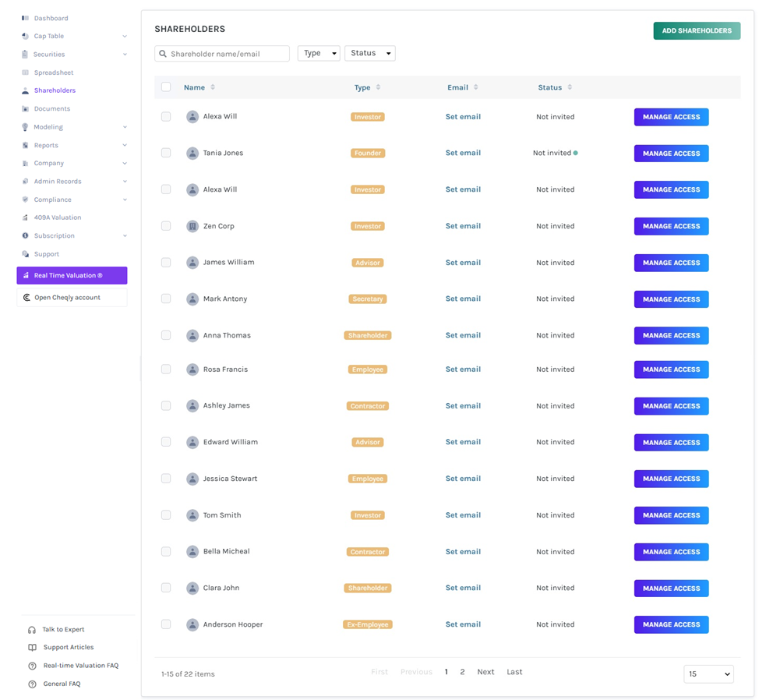Click the Subscription dollar icon
Screen dimensions: 759x700
25,235
